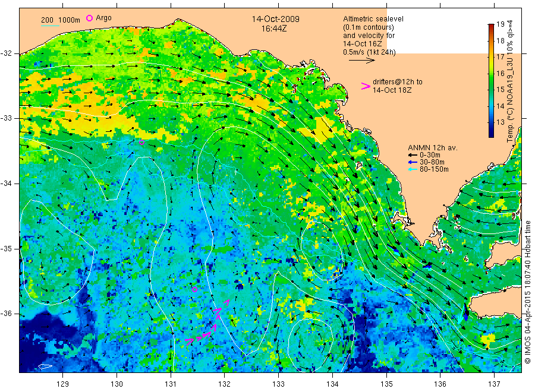
Task: Click the longitude label 137
Action: [494, 384]
